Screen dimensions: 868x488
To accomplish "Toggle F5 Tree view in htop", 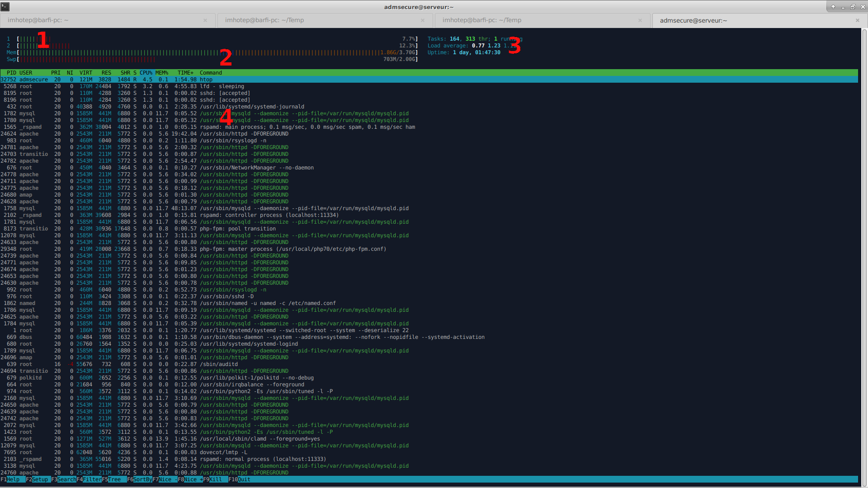I will tap(115, 479).
